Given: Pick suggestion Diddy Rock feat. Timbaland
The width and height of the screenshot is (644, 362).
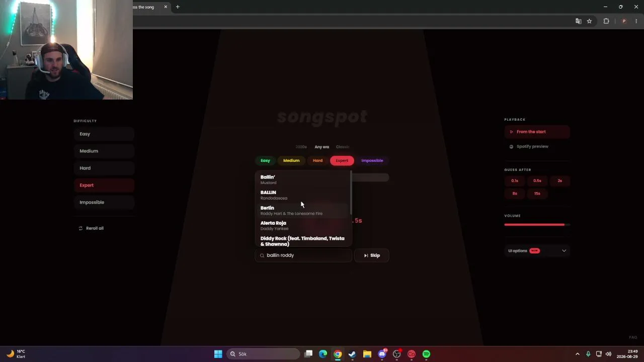Looking at the screenshot, I should (303, 241).
